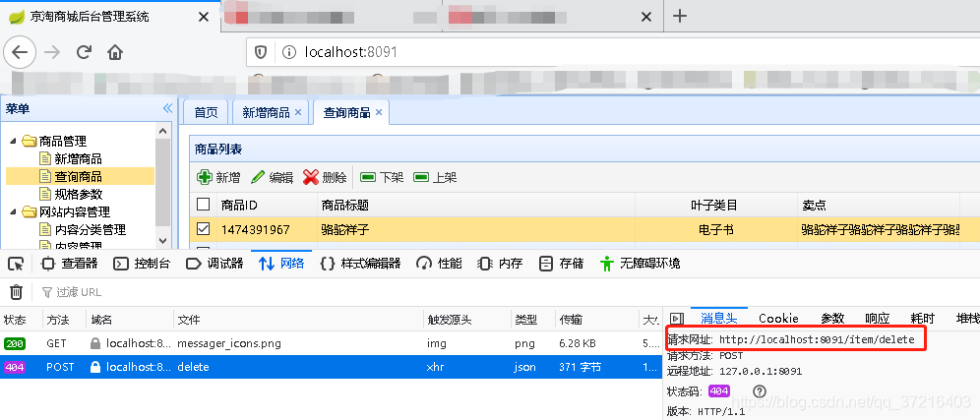Open the browser home icon
This screenshot has width=980, height=420.
click(115, 52)
